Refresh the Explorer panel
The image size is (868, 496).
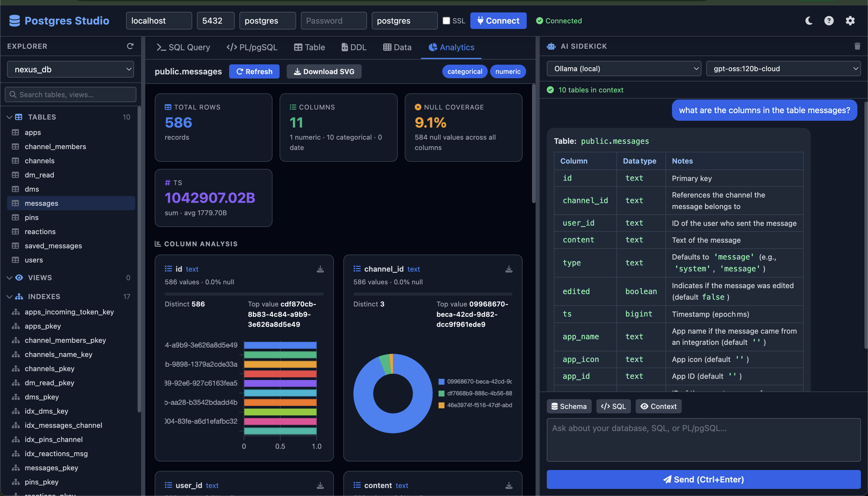(130, 46)
